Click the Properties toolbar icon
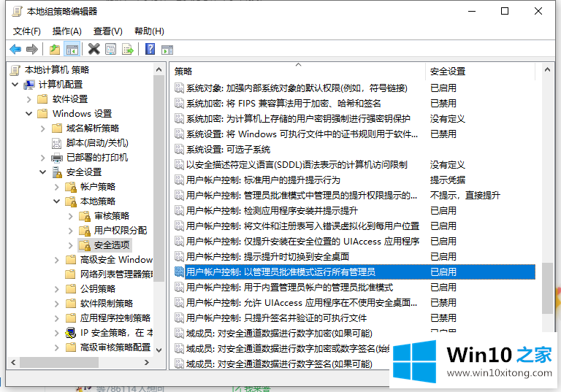561x392 pixels. point(110,49)
